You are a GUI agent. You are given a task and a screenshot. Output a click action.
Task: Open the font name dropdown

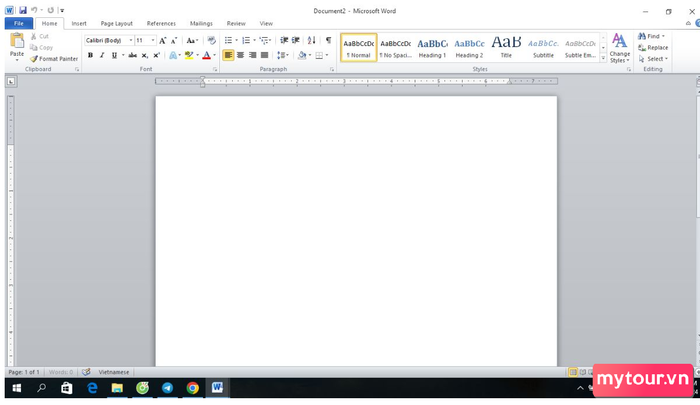point(131,41)
